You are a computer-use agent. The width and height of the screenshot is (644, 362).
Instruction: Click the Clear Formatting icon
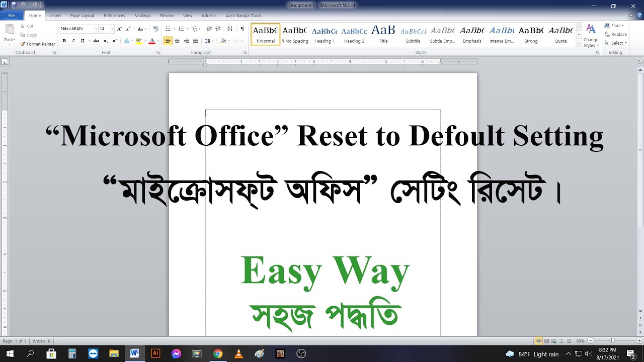tap(155, 29)
